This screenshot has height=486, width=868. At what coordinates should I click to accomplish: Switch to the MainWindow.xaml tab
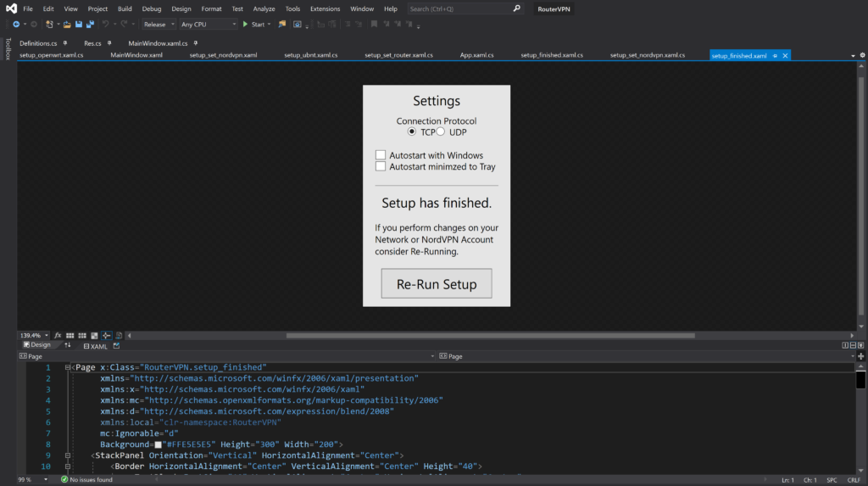tap(136, 55)
